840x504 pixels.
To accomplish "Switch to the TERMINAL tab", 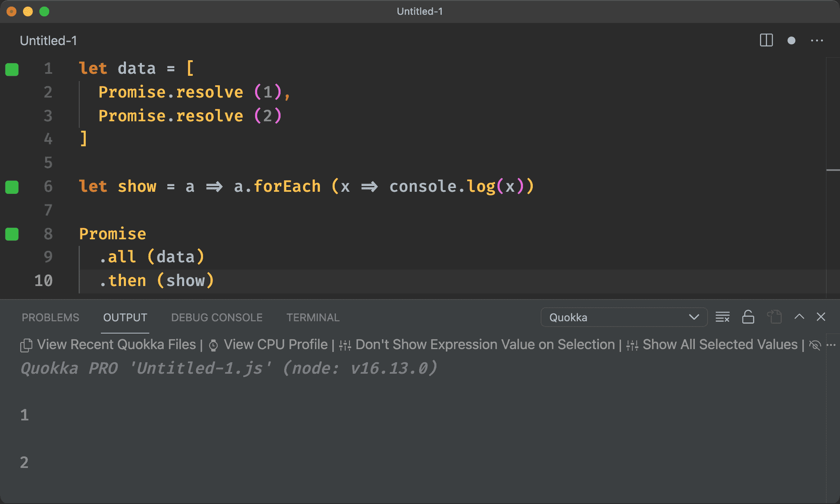I will pyautogui.click(x=313, y=318).
